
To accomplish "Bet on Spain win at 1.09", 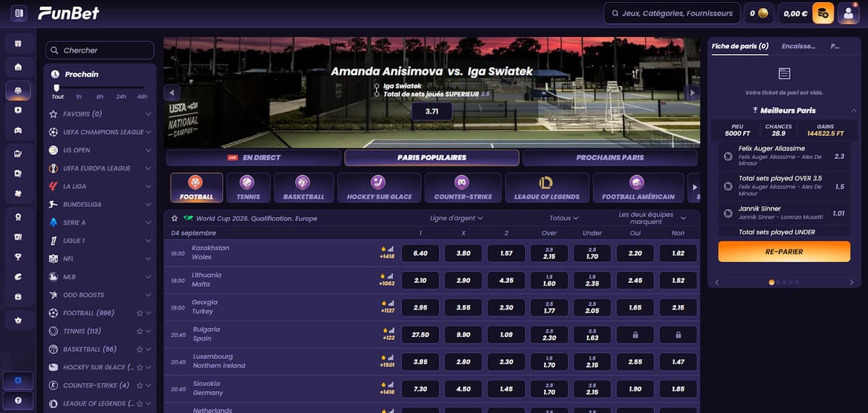I will pos(506,336).
